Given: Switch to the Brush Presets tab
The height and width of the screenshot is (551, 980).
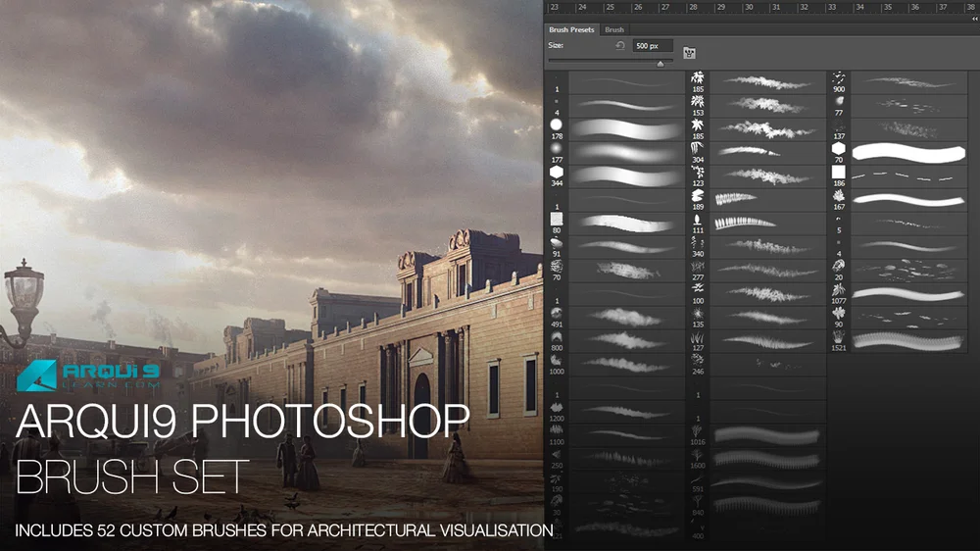Looking at the screenshot, I should [571, 29].
